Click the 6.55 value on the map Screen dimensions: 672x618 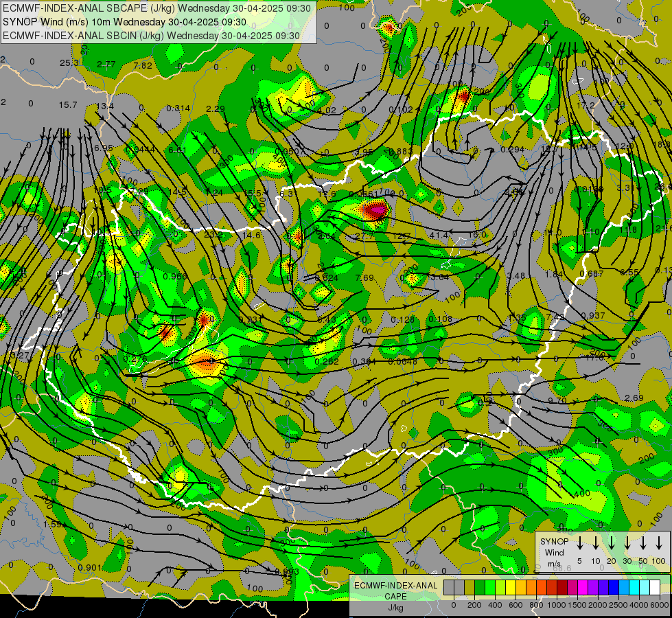click(629, 273)
